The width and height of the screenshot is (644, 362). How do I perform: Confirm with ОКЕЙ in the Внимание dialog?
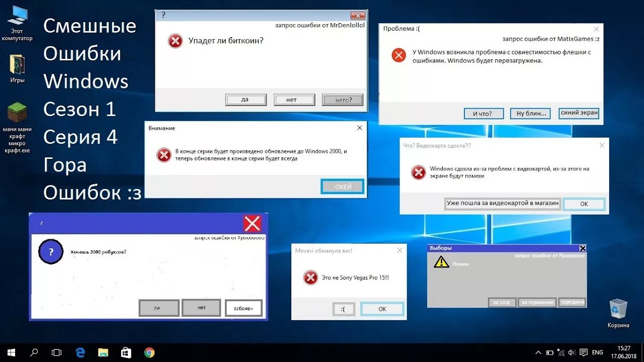point(343,187)
